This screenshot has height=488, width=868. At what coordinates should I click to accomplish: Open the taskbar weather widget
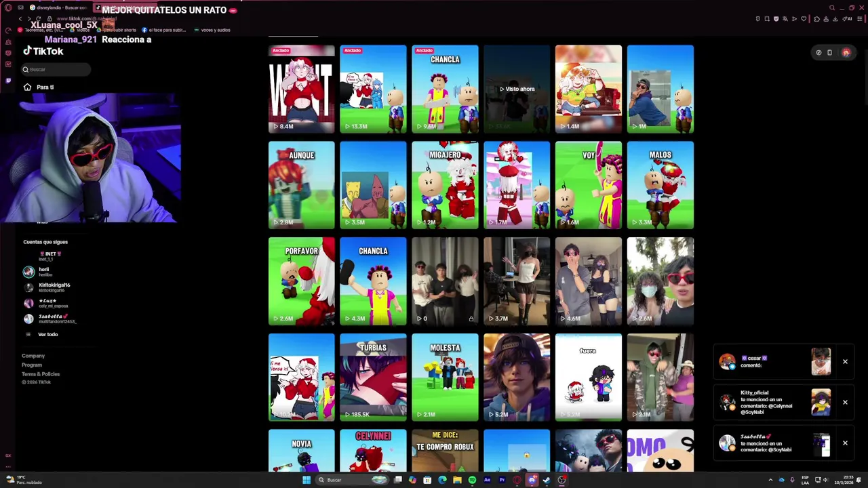point(24,480)
